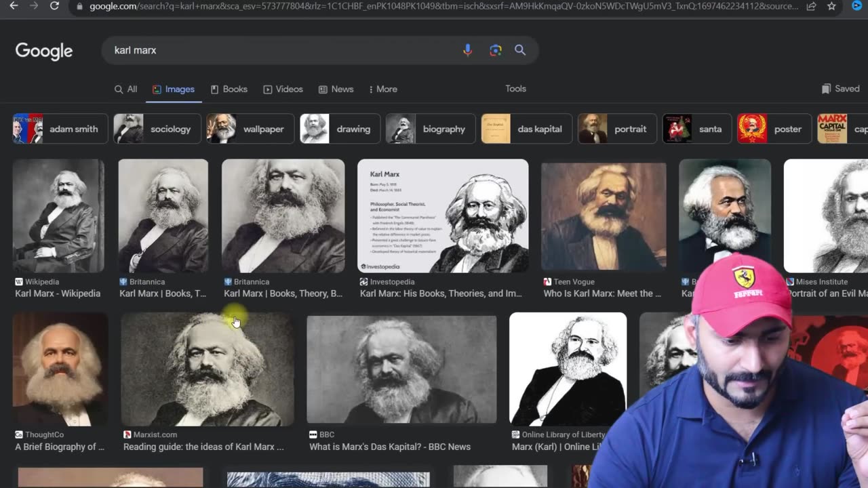Click 'What is Marx's Das Kapital? - BBC News' link
Image resolution: width=868 pixels, height=488 pixels.
[x=390, y=447]
